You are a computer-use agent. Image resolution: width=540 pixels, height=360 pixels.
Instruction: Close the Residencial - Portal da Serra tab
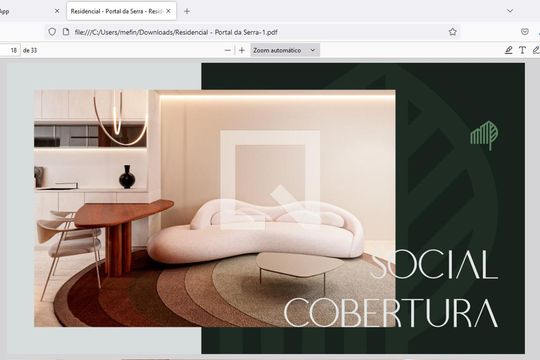point(168,11)
